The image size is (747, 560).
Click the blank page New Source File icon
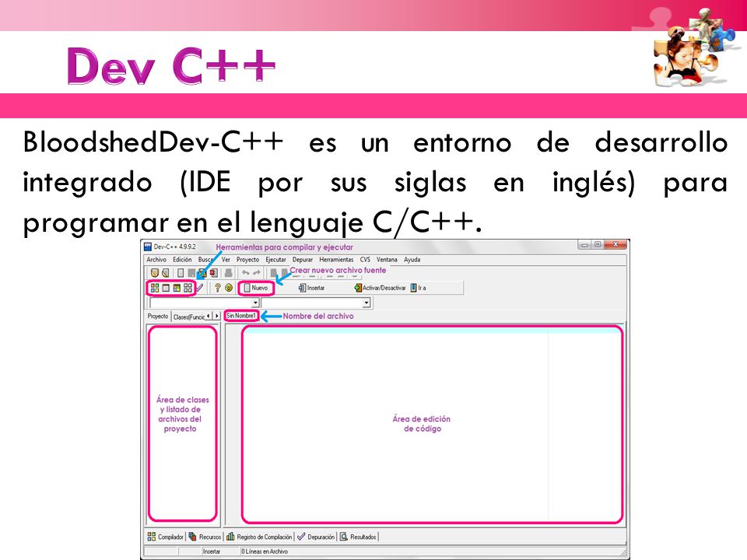[x=181, y=273]
